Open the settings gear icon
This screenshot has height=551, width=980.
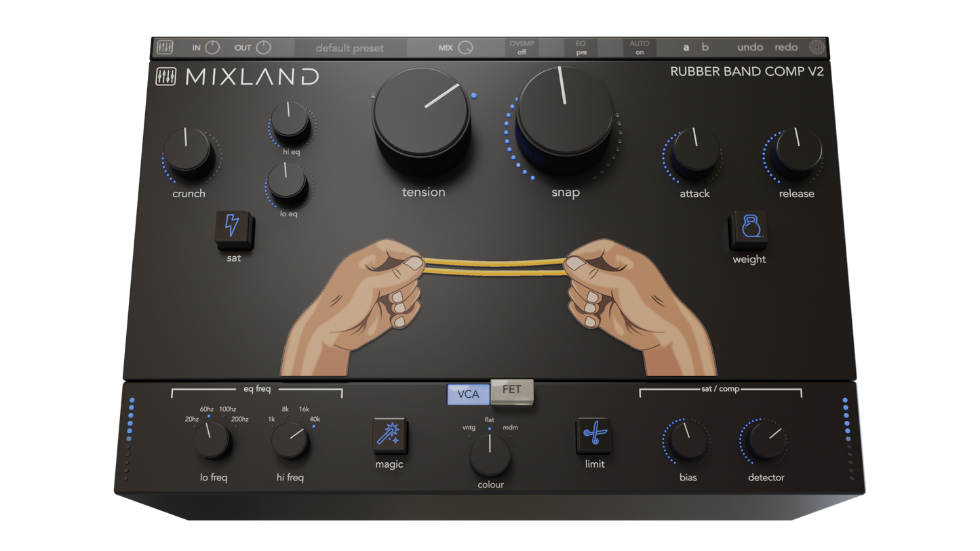817,47
